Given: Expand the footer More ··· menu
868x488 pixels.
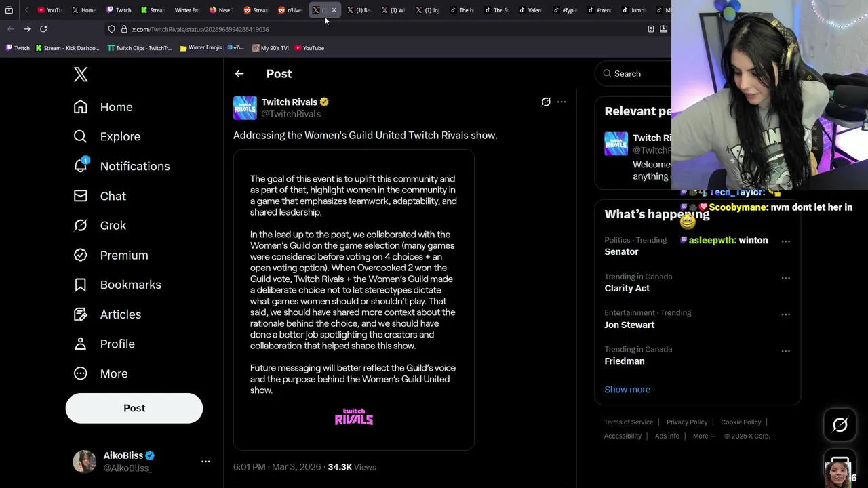Looking at the screenshot, I should click(704, 436).
